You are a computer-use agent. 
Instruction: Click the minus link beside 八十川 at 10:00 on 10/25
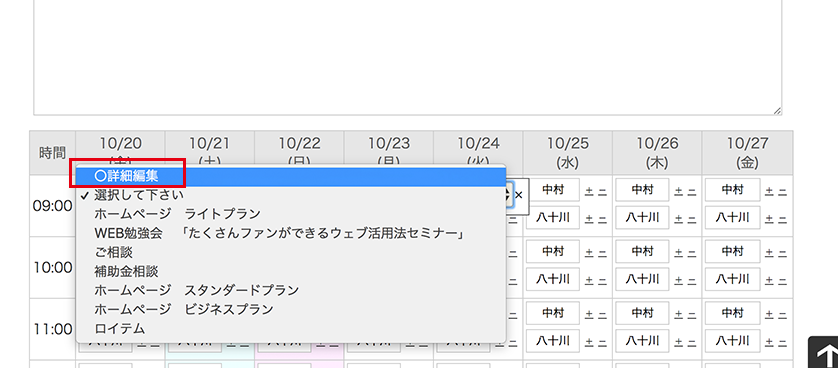click(602, 280)
